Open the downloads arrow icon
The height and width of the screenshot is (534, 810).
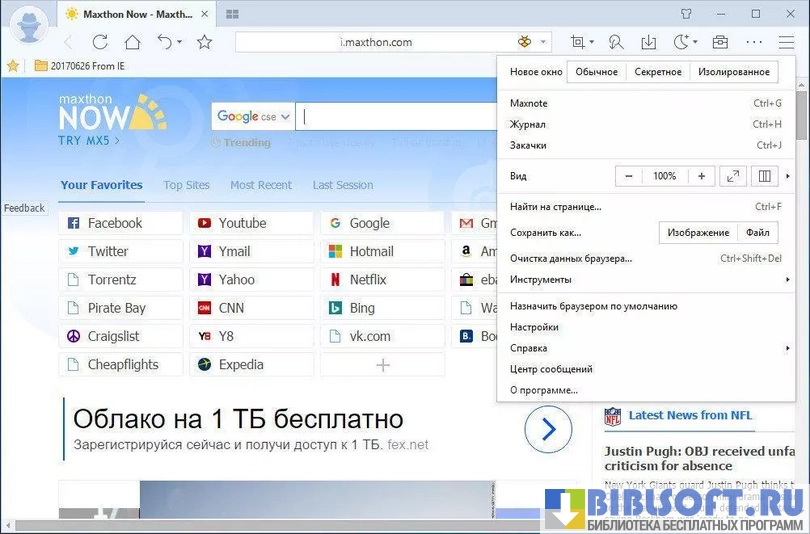pyautogui.click(x=648, y=42)
